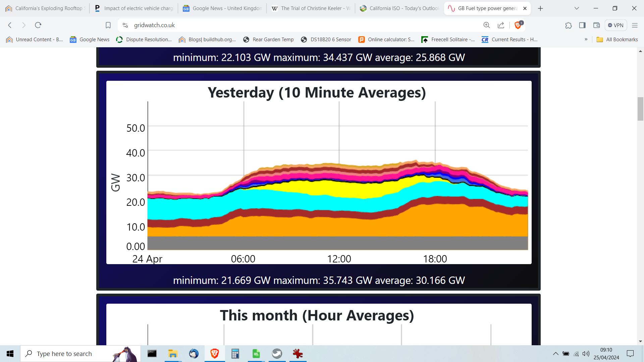Open Brave Shields icon

(518, 25)
